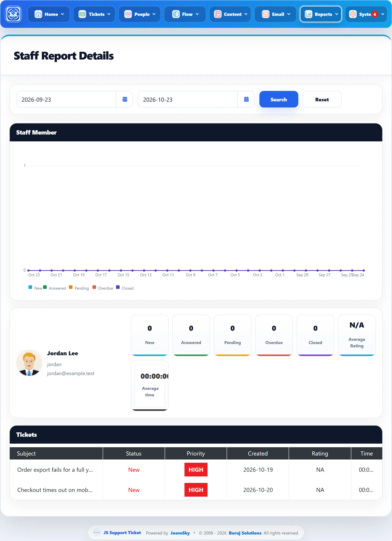Viewport: 392px width, 541px height.
Task: Open the People menu label
Action: pyautogui.click(x=142, y=14)
